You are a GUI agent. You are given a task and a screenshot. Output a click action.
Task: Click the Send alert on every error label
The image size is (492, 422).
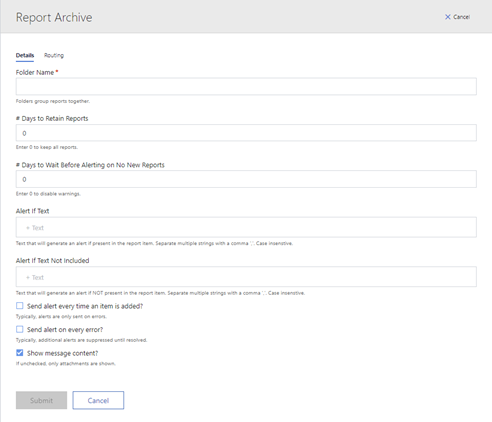[65, 330]
